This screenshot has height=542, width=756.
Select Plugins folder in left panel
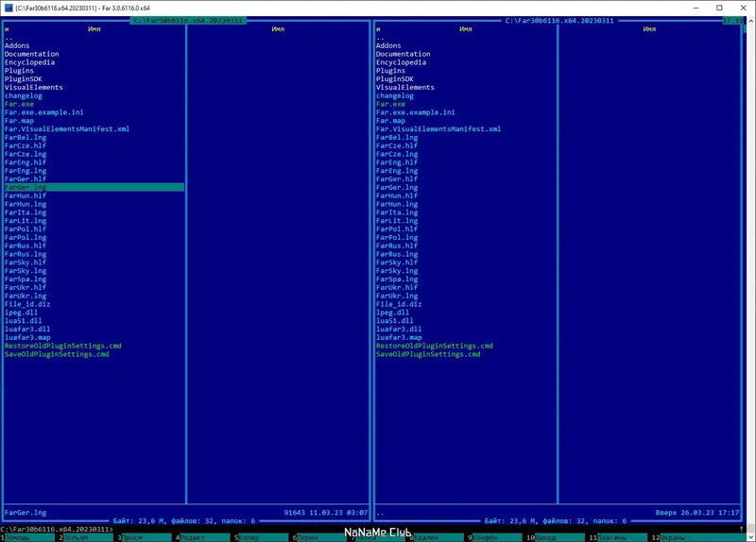click(x=19, y=71)
